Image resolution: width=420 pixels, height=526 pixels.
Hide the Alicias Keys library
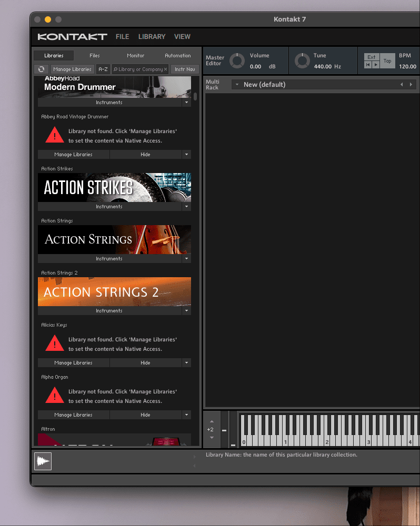pos(145,362)
